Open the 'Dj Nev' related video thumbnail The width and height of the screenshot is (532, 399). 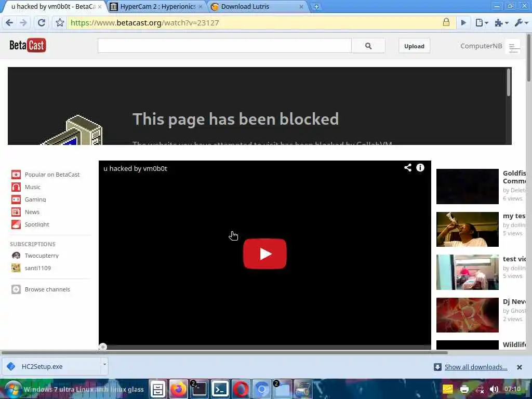467,315
